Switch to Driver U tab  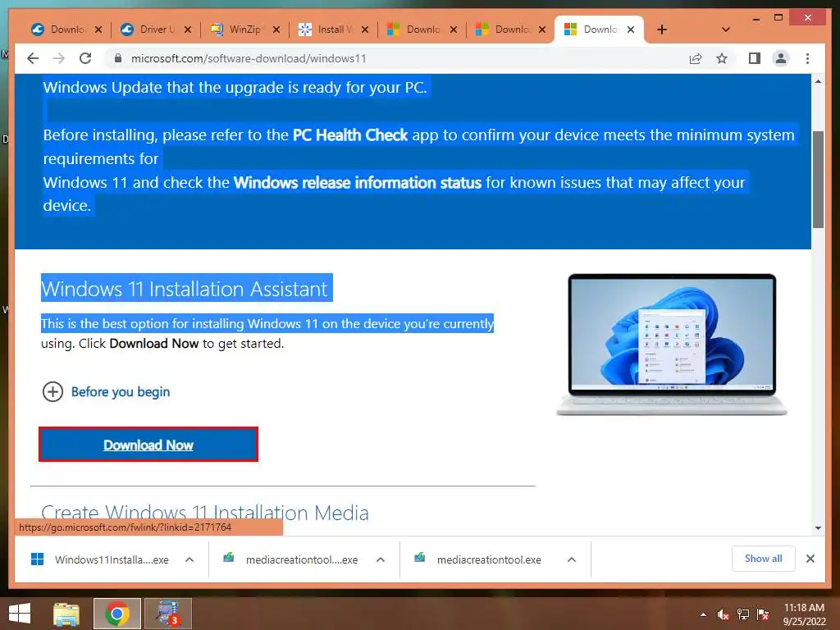[148, 30]
